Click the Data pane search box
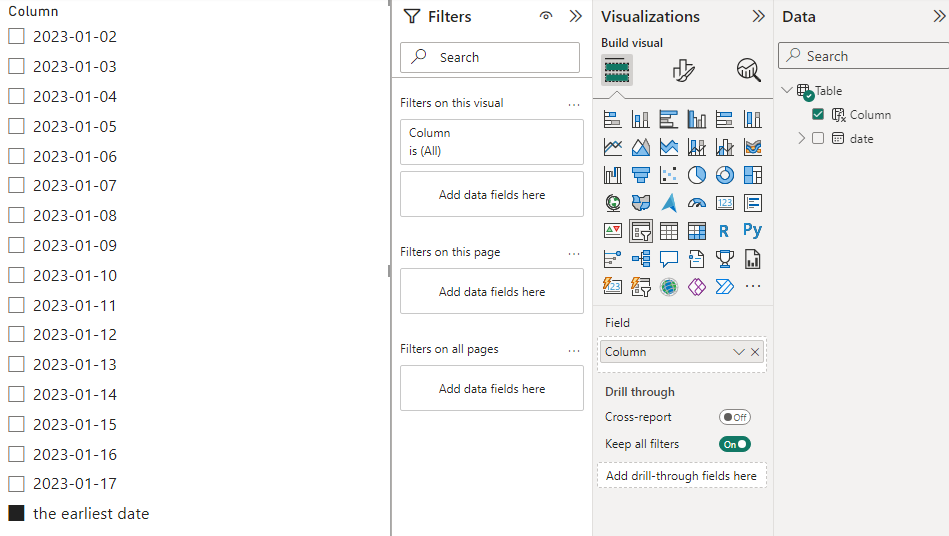The image size is (949, 536). click(864, 56)
